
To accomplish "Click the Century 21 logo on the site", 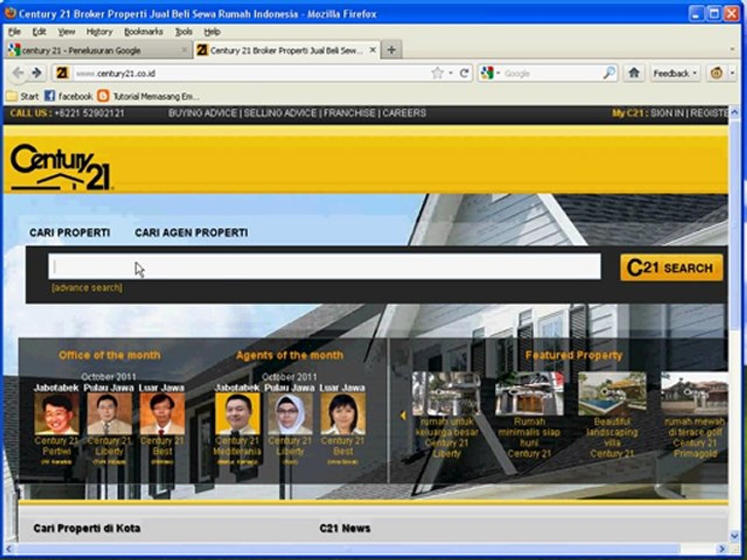I will coord(61,166).
